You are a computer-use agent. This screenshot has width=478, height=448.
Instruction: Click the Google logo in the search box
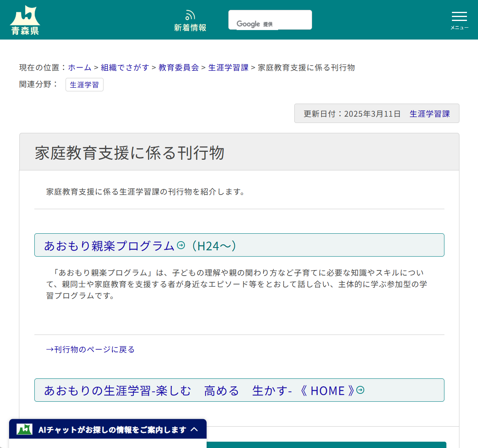(248, 24)
